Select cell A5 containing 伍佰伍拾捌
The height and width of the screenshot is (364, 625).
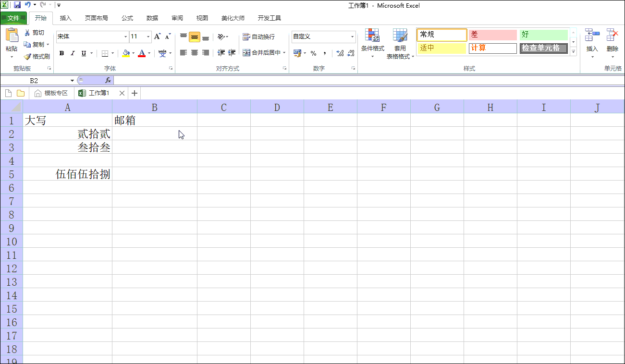(x=68, y=174)
